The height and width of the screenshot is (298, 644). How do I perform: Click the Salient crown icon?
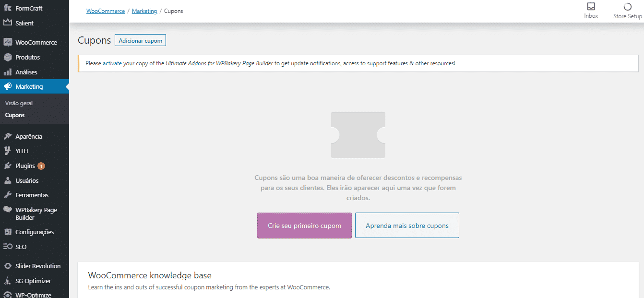point(8,23)
